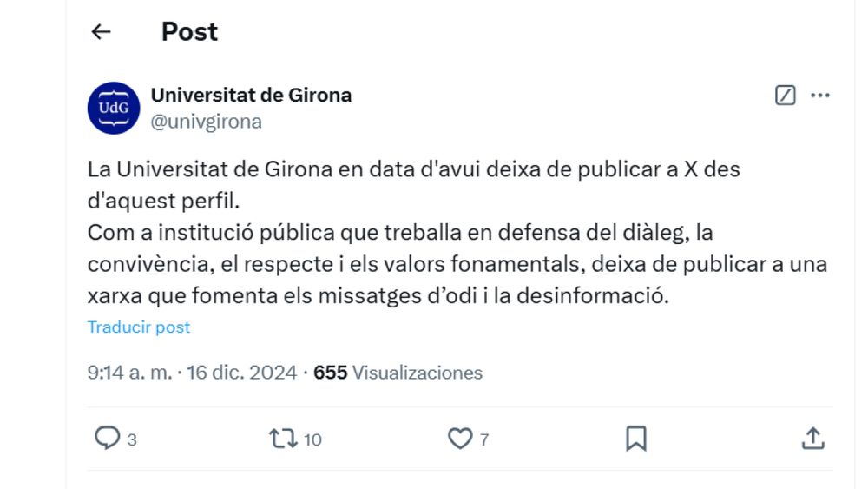Image resolution: width=868 pixels, height=489 pixels.
Task: Click the Traducir post link
Action: pyautogui.click(x=138, y=327)
